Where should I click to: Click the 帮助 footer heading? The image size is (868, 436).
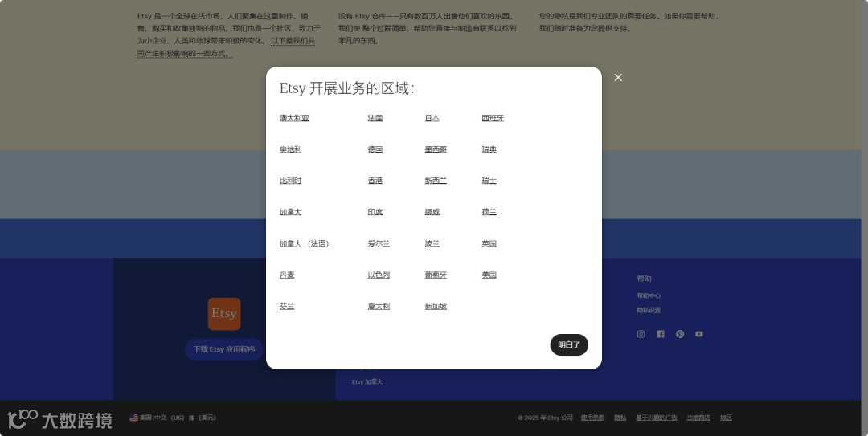pyautogui.click(x=644, y=279)
